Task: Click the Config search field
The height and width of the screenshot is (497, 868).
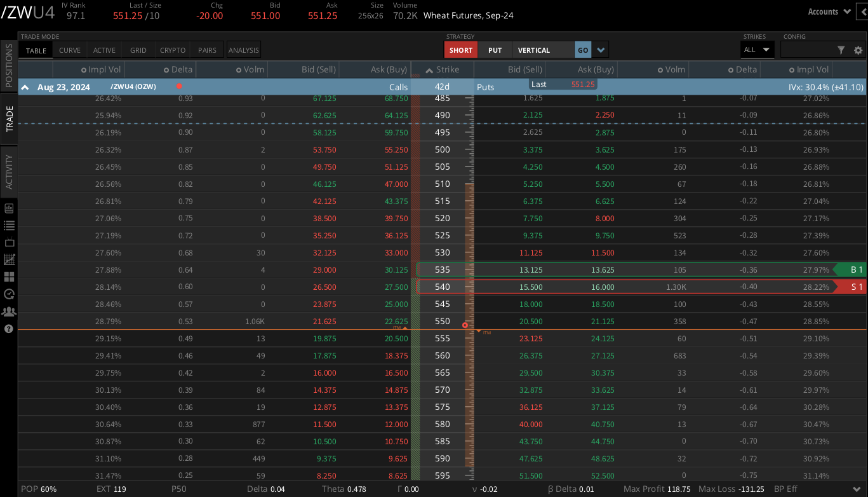Action: click(x=807, y=50)
